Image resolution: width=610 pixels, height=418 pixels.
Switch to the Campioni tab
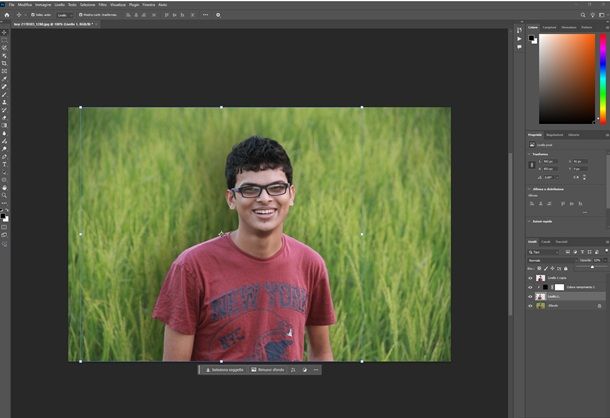click(549, 28)
